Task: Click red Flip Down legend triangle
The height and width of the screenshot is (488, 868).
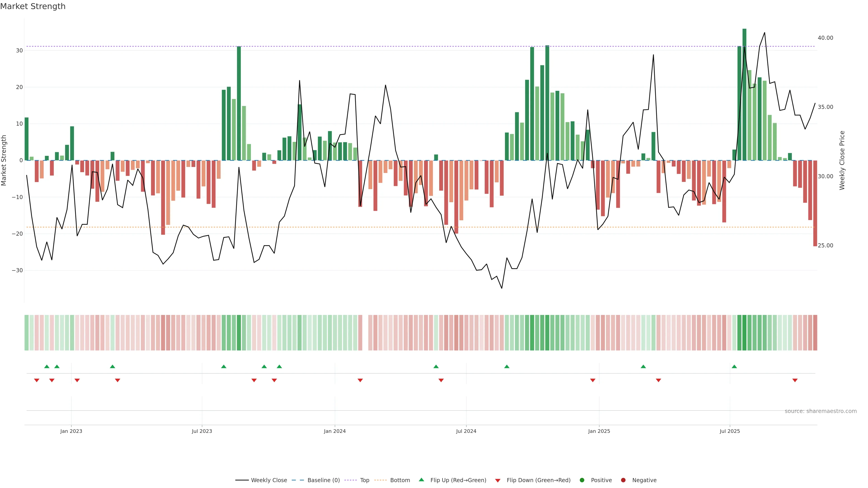Action: click(x=498, y=481)
